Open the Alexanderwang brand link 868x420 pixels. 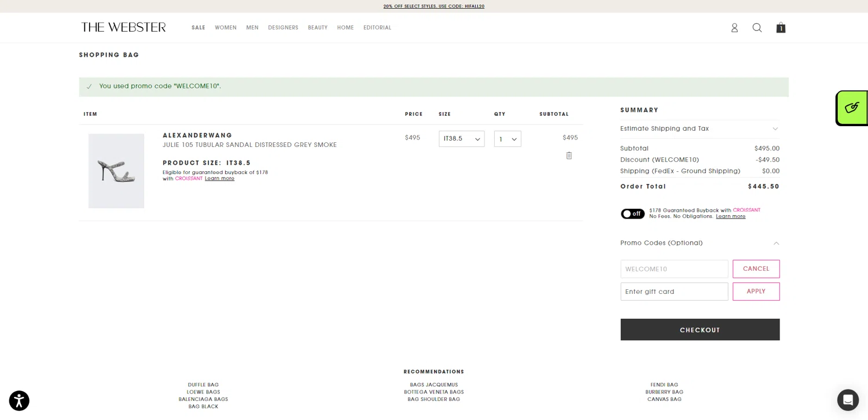[197, 135]
